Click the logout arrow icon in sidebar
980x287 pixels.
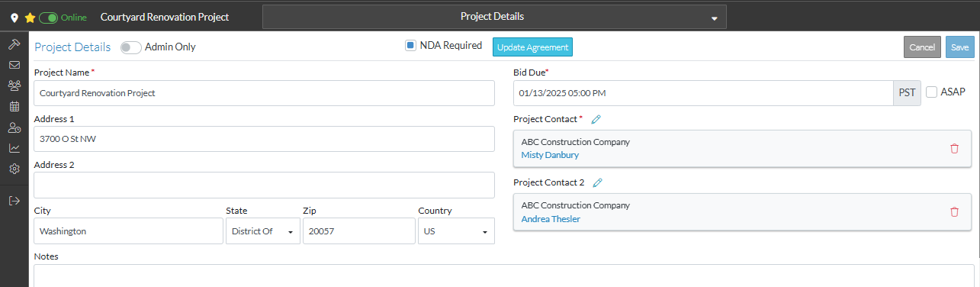14,201
